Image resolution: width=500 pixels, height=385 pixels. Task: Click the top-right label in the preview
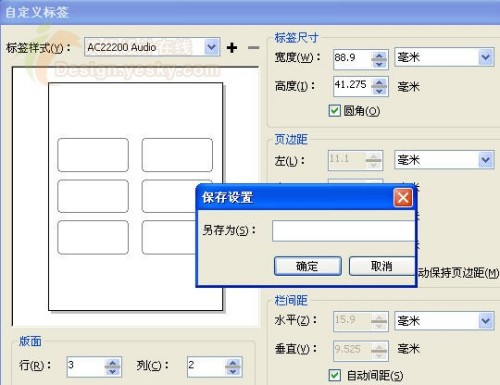tap(177, 155)
